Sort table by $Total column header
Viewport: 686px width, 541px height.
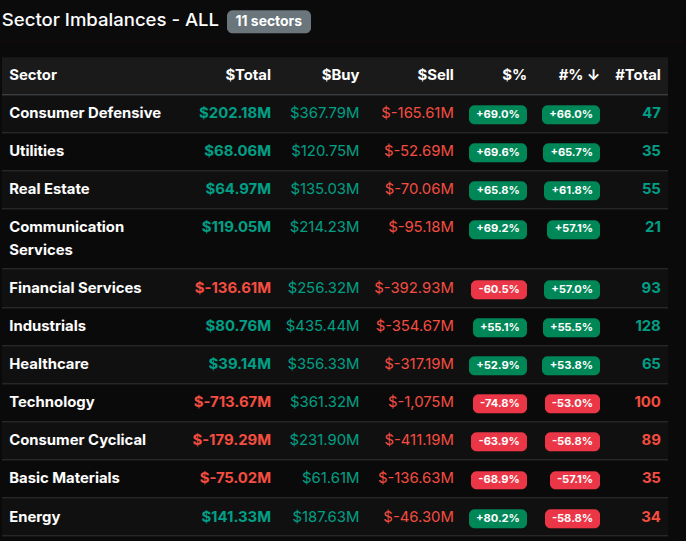click(x=247, y=75)
